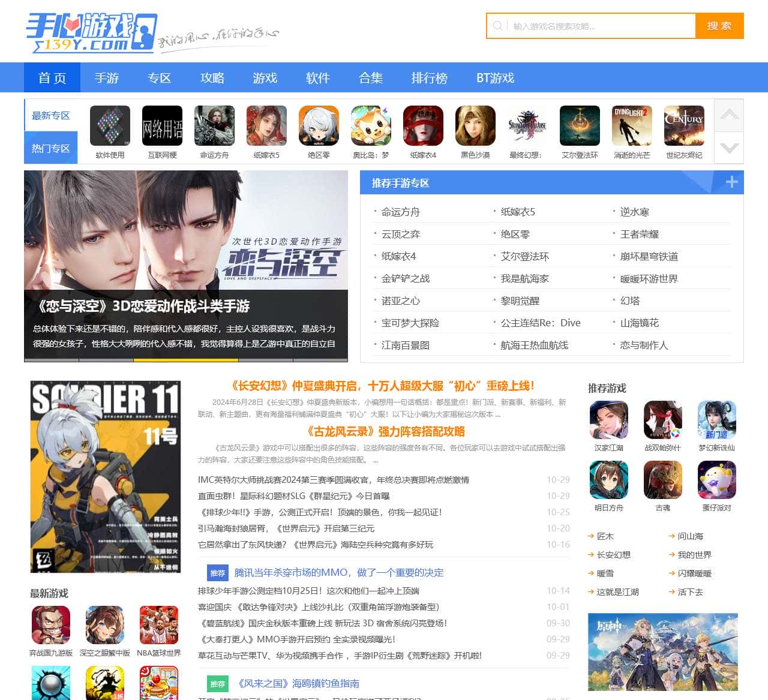768x700 pixels.
Task: Open the 合集 nav menu
Action: pos(371,78)
